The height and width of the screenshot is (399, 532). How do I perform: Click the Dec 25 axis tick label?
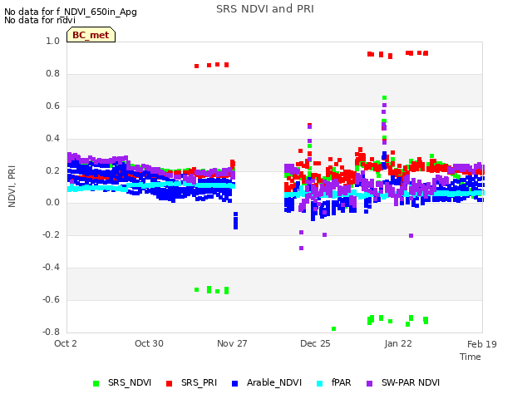click(x=315, y=343)
